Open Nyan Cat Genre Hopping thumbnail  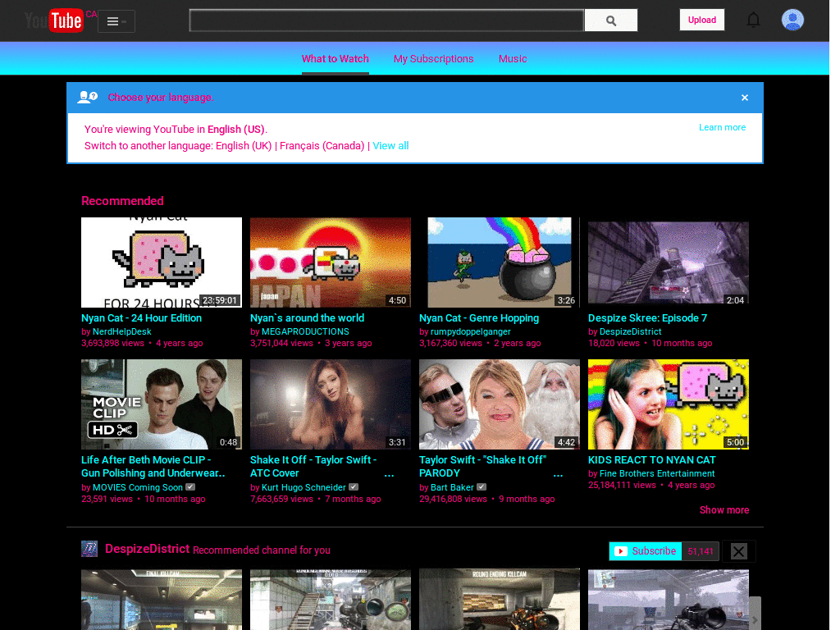pyautogui.click(x=500, y=262)
